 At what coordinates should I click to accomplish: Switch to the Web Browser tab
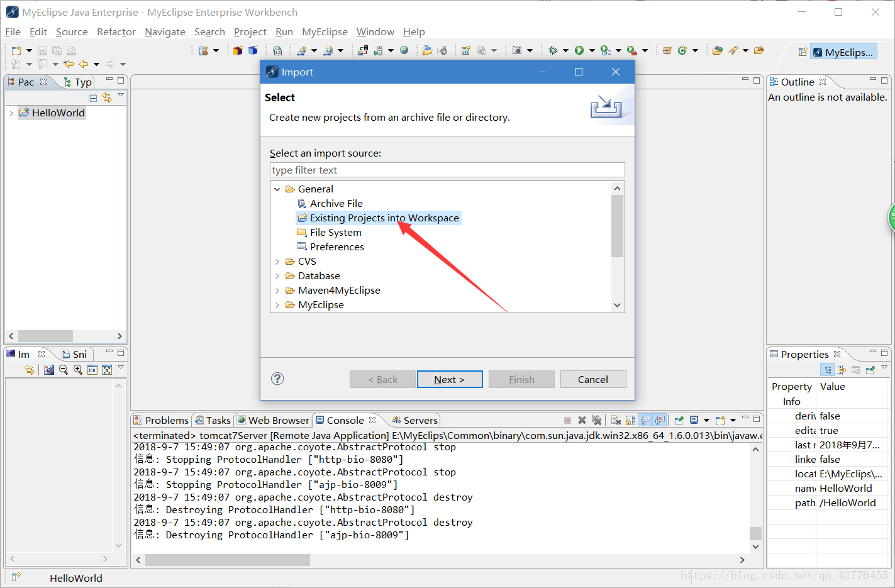[273, 420]
